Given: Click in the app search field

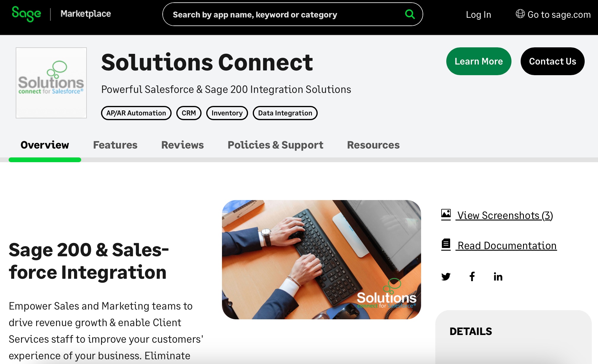Looking at the screenshot, I should coord(284,15).
